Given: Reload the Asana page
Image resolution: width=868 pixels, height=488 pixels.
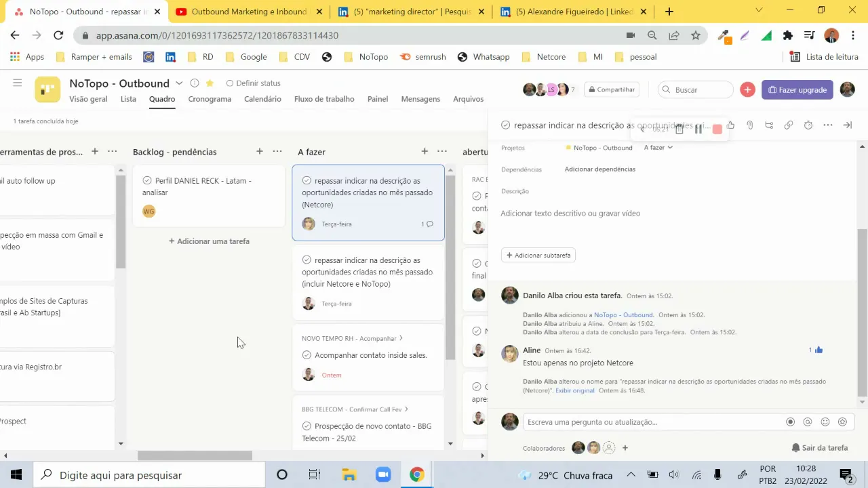Looking at the screenshot, I should (x=58, y=35).
